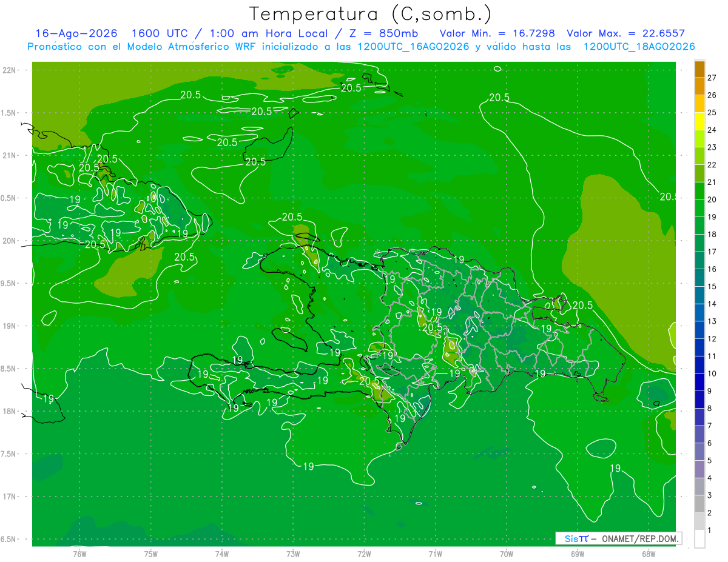Image resolution: width=728 pixels, height=562 pixels.
Task: Click the colorbar label "11"
Action: (712, 356)
